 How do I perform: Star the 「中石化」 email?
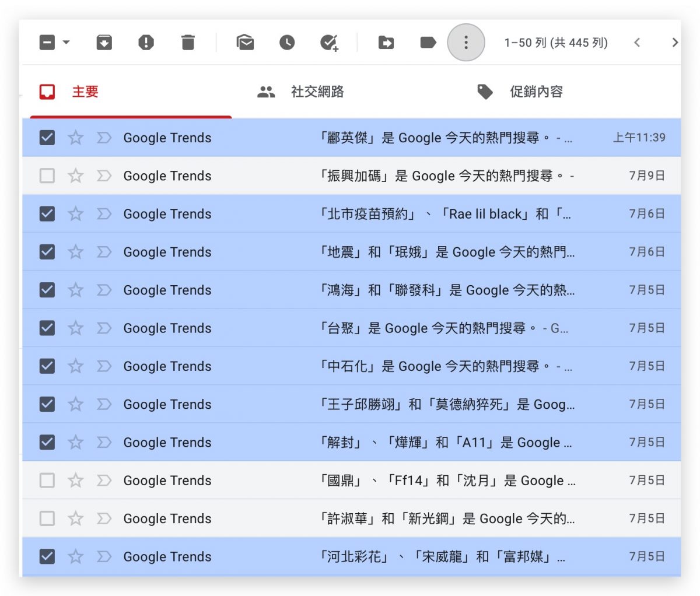(76, 366)
